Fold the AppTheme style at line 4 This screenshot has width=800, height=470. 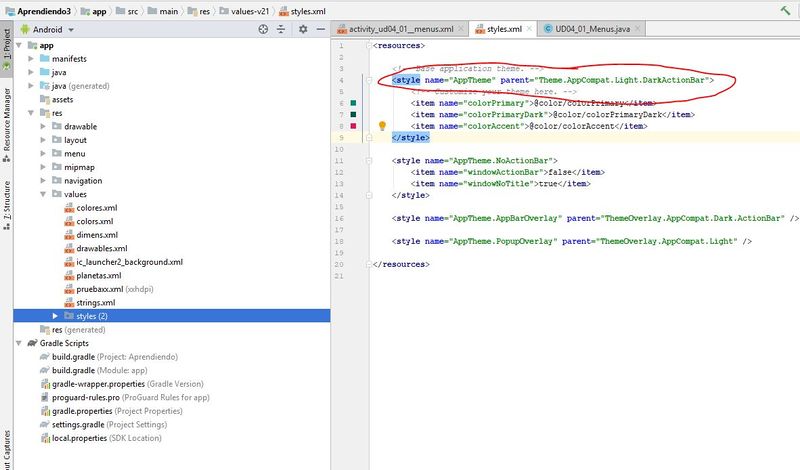[369, 80]
